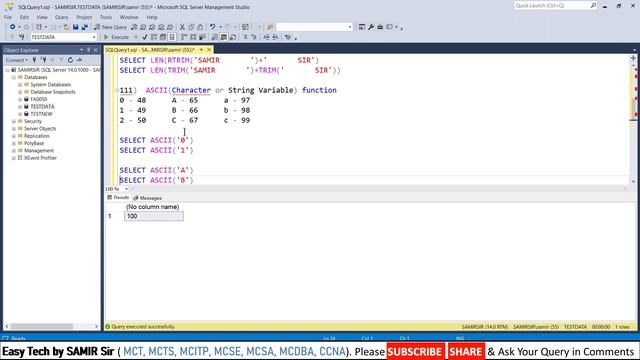Viewport: 640px width, 360px height.
Task: Open the Query menu
Action: 62,17
